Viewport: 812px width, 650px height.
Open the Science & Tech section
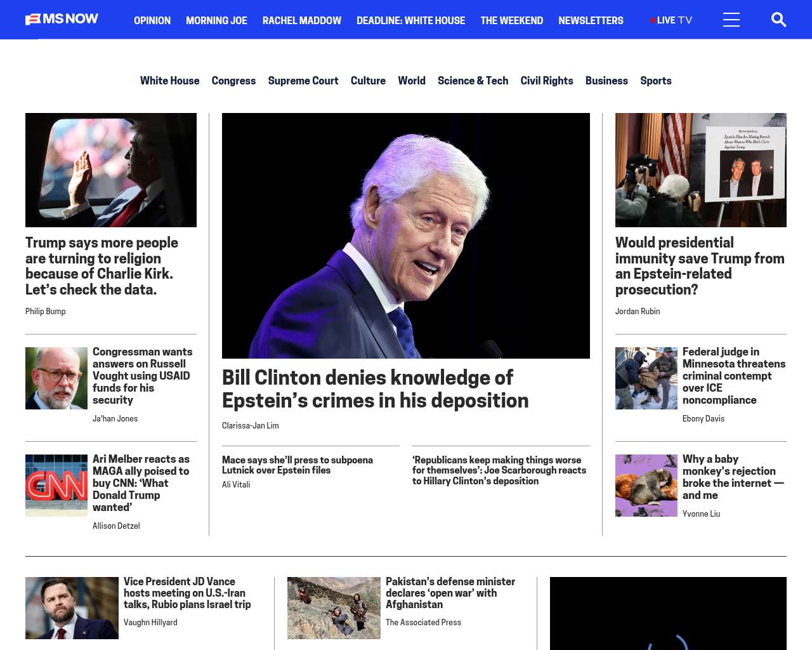[473, 81]
